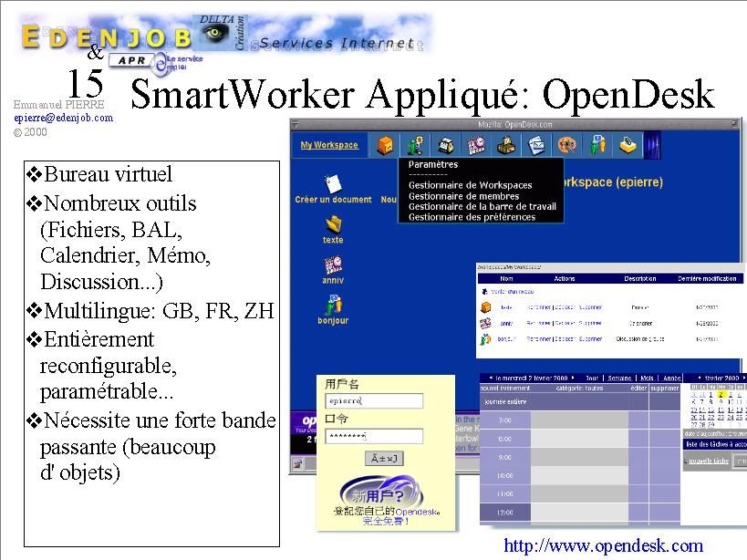
Task: Click the epierre@edenjob.com email link
Action: [63, 118]
